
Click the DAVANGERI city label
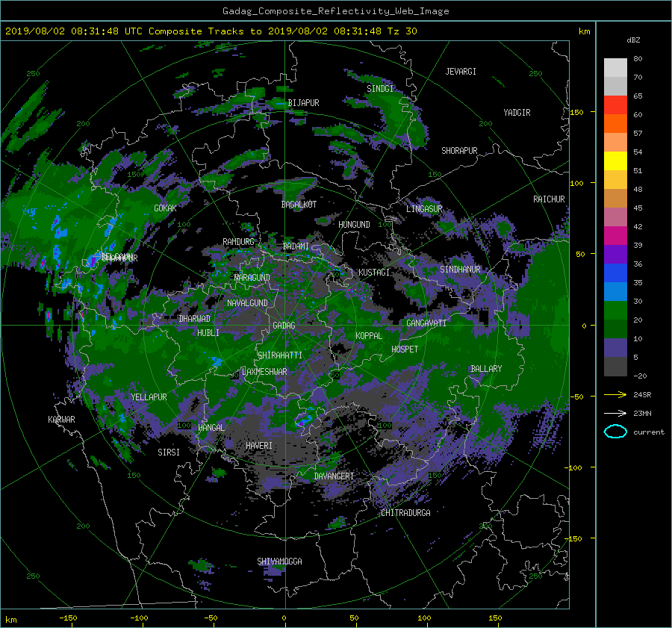(334, 476)
